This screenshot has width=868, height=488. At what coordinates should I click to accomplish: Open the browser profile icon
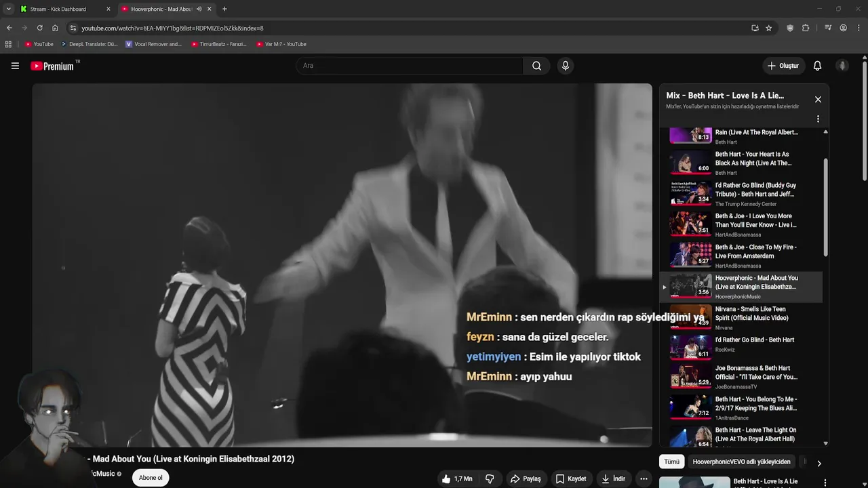coord(843,28)
